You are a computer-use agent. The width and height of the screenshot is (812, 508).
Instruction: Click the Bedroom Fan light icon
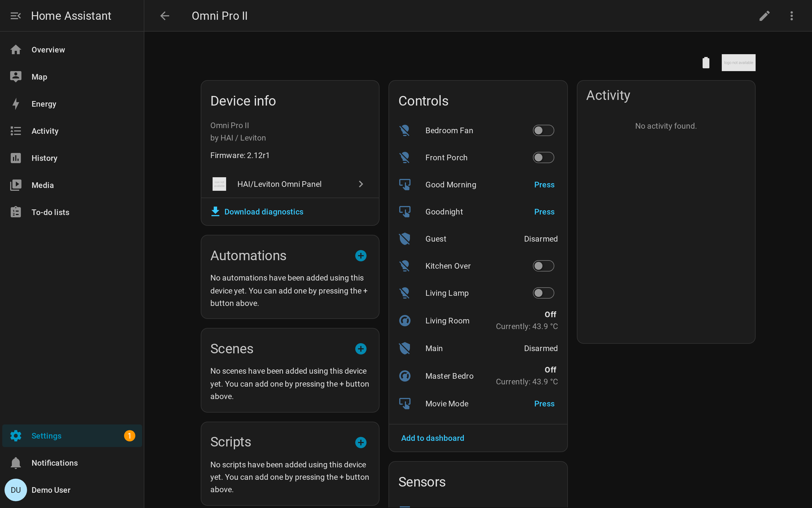tap(405, 130)
